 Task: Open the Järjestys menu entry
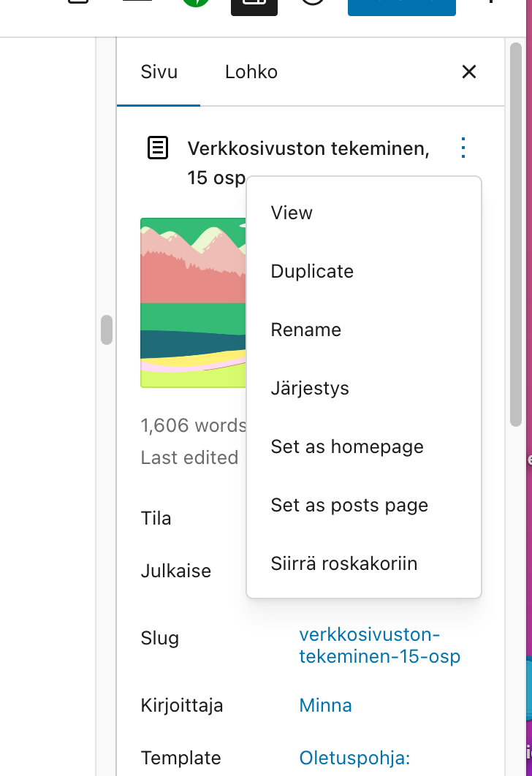coord(310,388)
